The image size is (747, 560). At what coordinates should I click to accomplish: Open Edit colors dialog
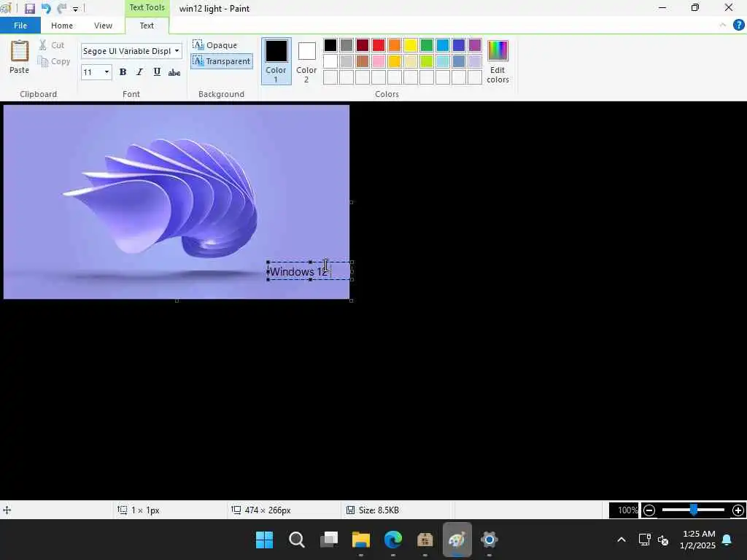pos(498,62)
